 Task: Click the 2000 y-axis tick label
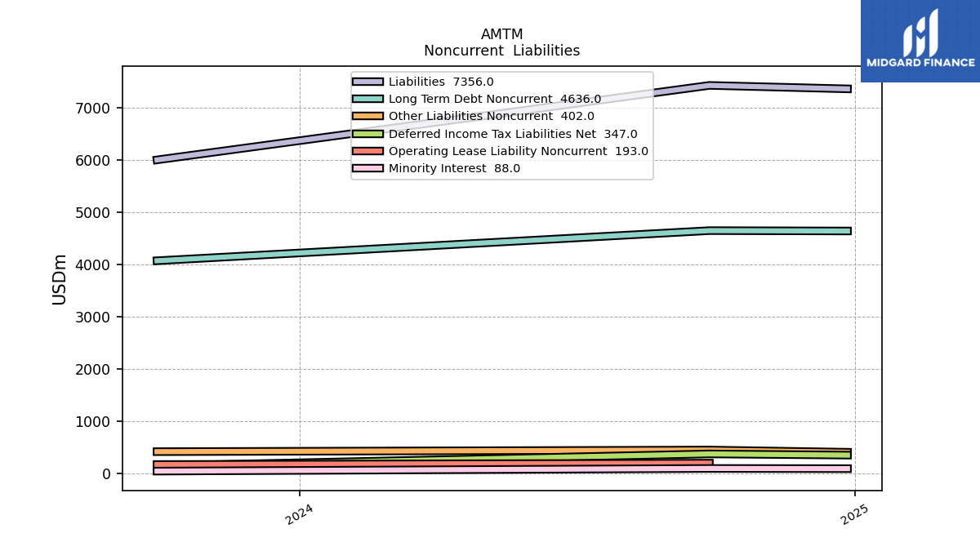(95, 369)
